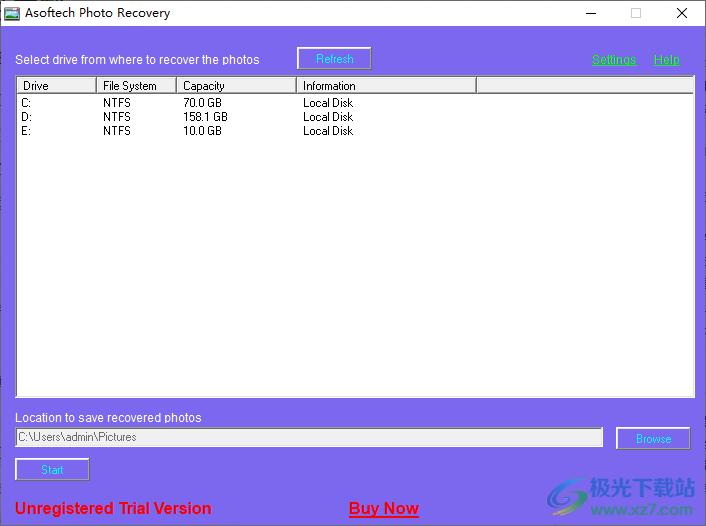This screenshot has height=526, width=706.
Task: Click Local Disk in the C: row
Action: click(328, 103)
